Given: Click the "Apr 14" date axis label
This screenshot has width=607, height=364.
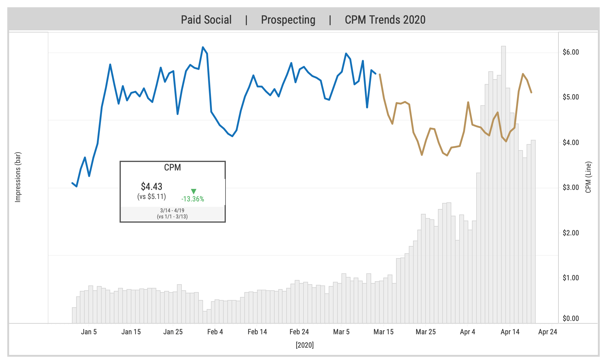Looking at the screenshot, I should pyautogui.click(x=510, y=332).
